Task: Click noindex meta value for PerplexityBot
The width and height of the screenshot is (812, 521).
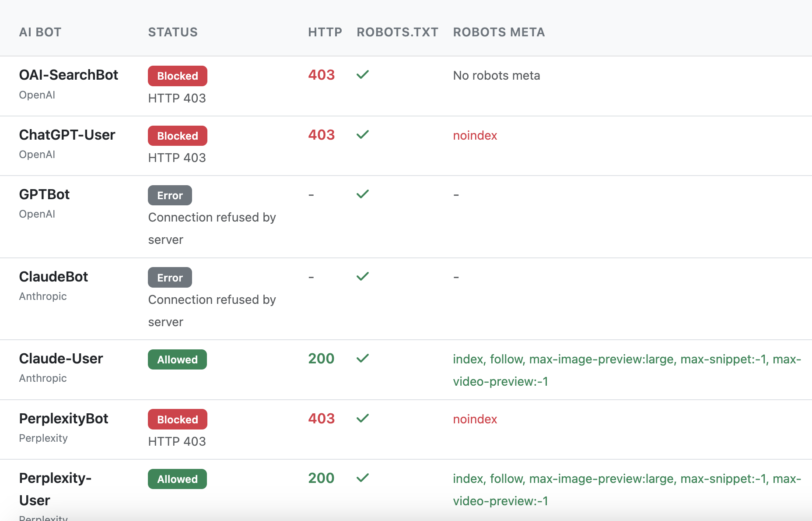Action: pyautogui.click(x=475, y=419)
